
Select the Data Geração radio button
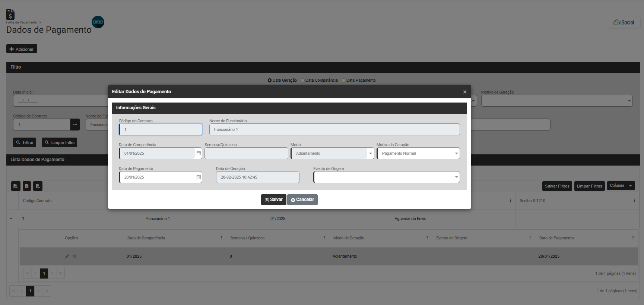click(270, 81)
